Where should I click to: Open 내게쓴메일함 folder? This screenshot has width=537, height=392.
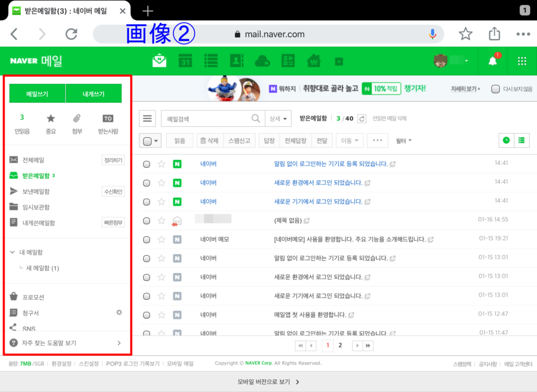[x=38, y=223]
